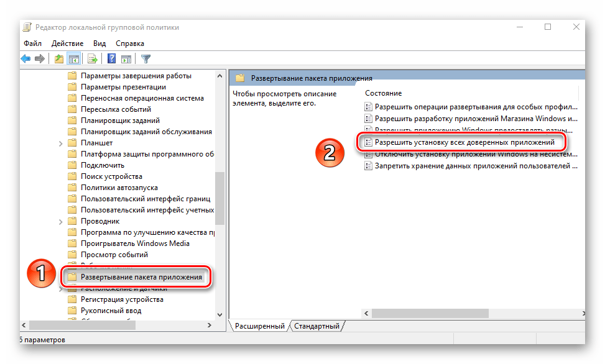Expand the Планшет tree node

pyautogui.click(x=60, y=143)
